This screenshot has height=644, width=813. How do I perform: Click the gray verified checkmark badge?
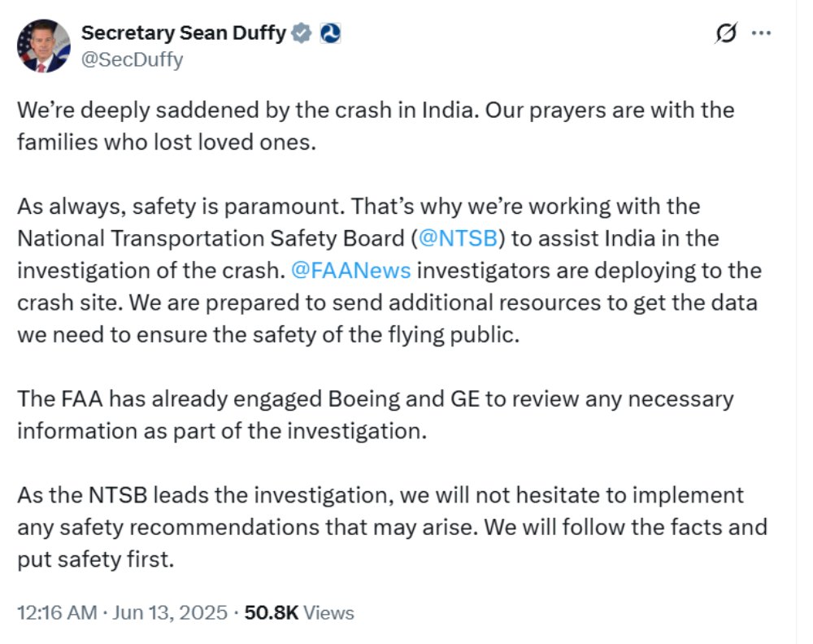coord(302,33)
